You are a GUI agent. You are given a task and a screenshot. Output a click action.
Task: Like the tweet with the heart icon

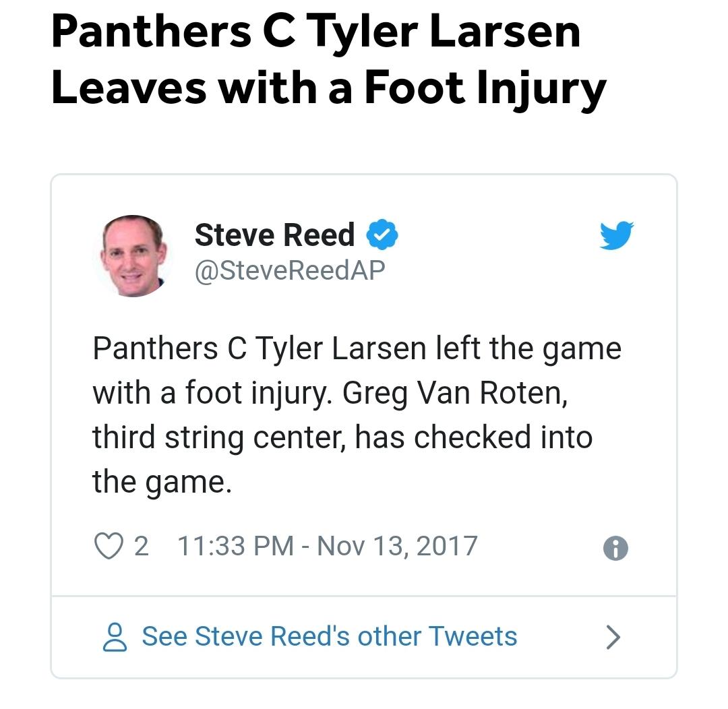(x=107, y=546)
